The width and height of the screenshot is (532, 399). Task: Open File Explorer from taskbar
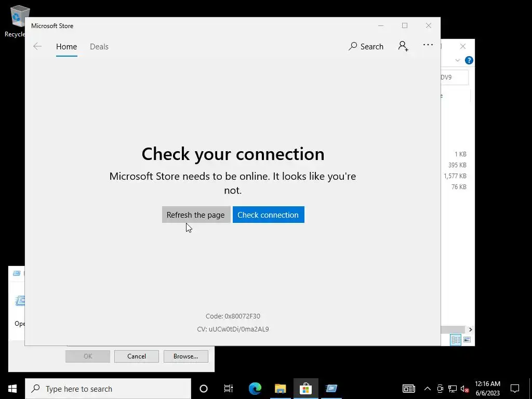click(280, 389)
